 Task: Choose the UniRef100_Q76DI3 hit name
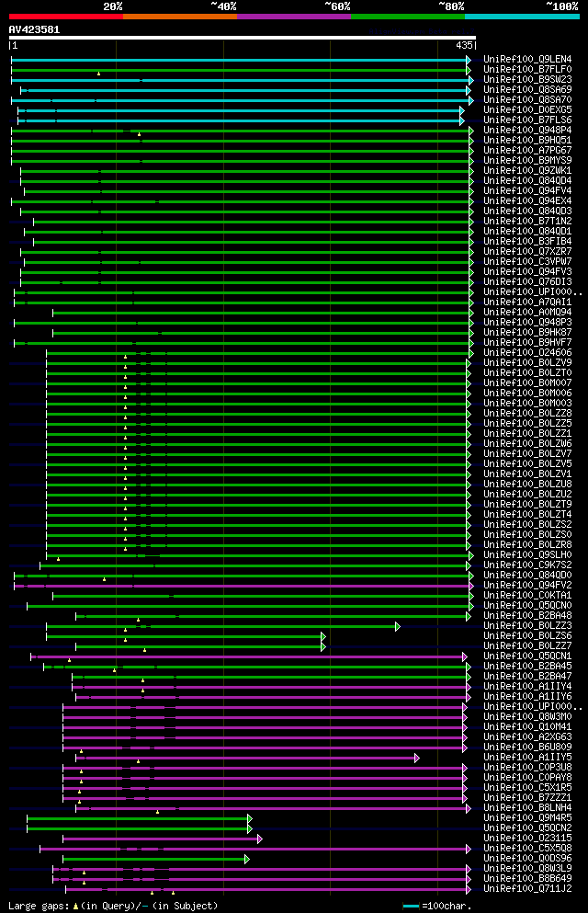click(x=527, y=282)
